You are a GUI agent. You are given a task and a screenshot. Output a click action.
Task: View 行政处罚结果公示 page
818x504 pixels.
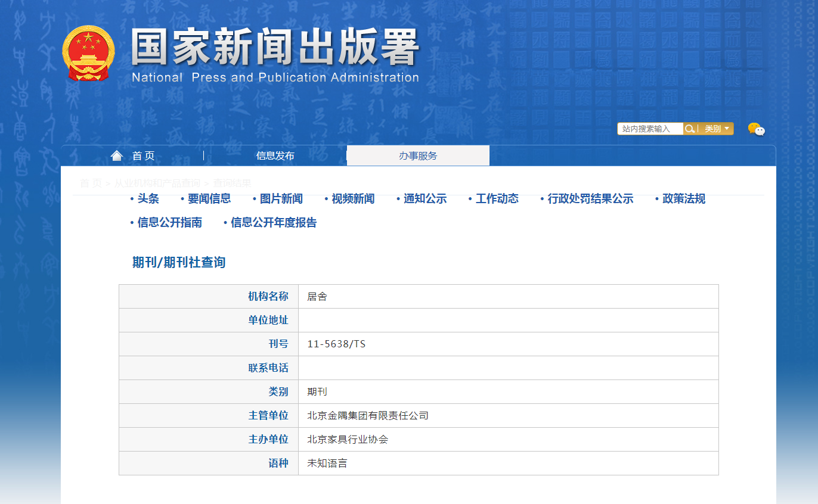pos(590,199)
